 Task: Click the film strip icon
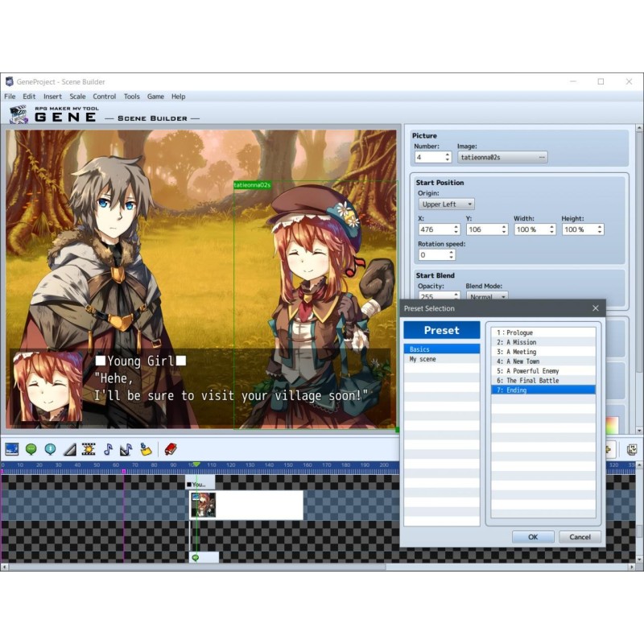pyautogui.click(x=88, y=449)
